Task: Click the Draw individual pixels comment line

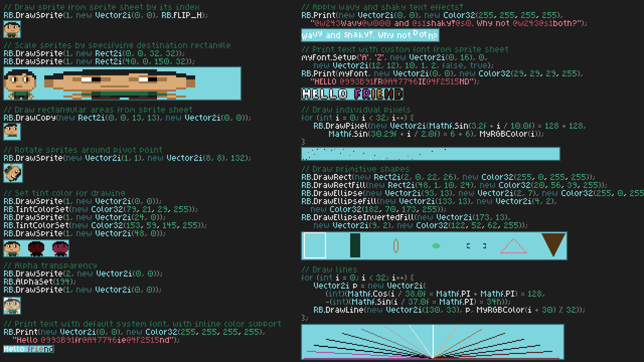Action: coord(356,110)
